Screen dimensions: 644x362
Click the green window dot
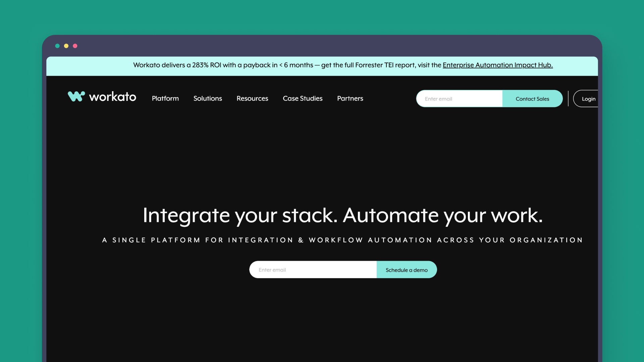click(57, 46)
